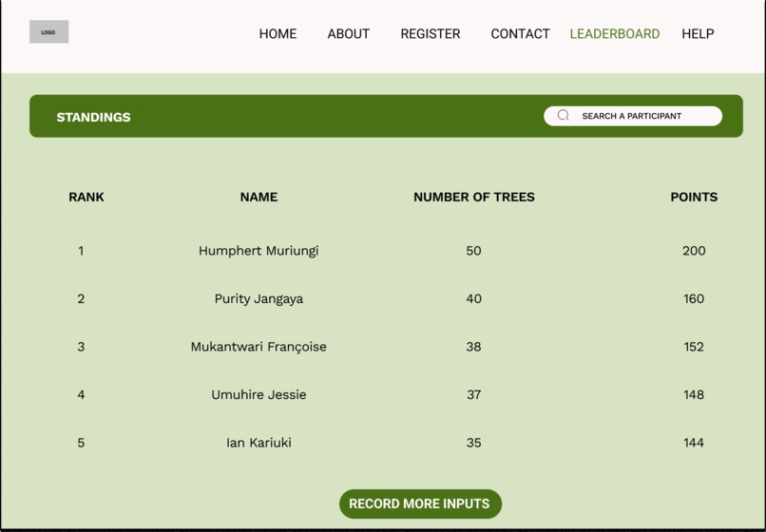The height and width of the screenshot is (532, 766).
Task: Go to the ABOUT page
Action: pos(349,33)
